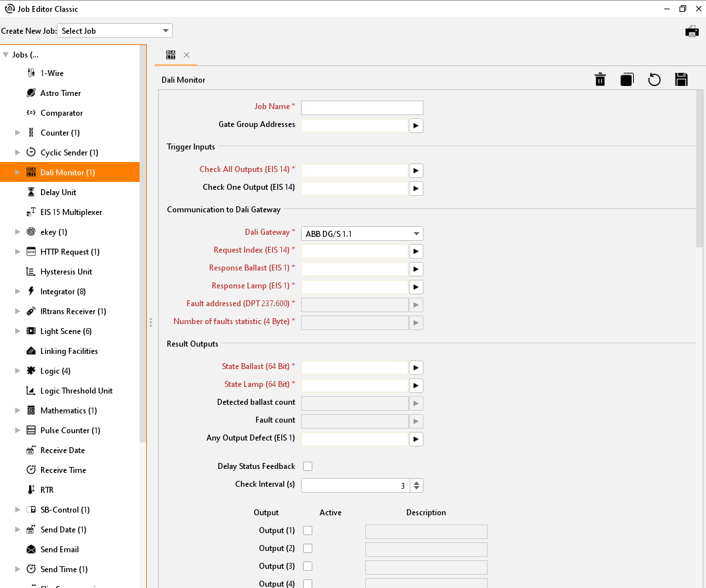Select the RTR thermometer icon
This screenshot has width=706, height=588.
click(x=31, y=490)
